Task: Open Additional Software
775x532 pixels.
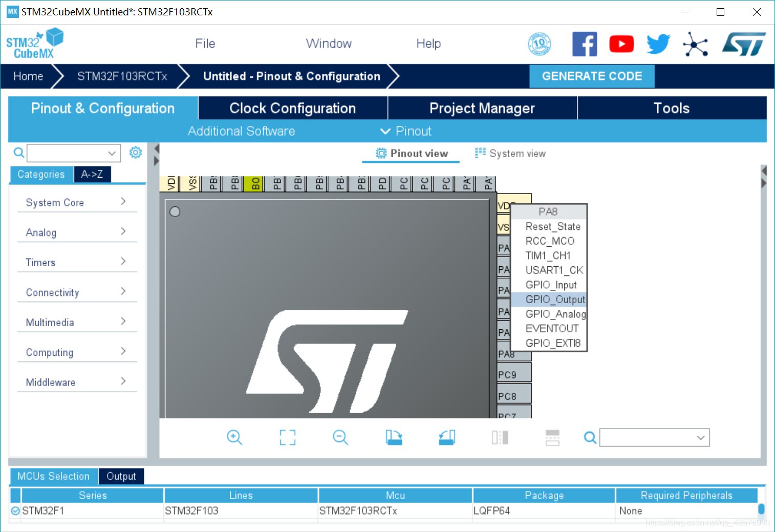Action: (x=241, y=132)
